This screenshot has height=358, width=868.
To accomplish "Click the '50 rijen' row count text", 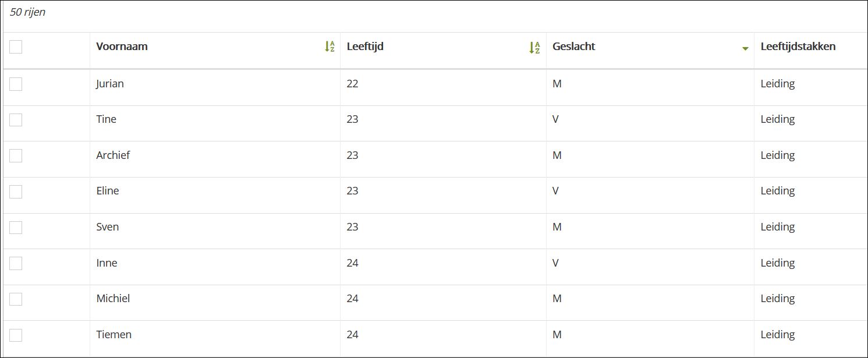I will point(27,12).
